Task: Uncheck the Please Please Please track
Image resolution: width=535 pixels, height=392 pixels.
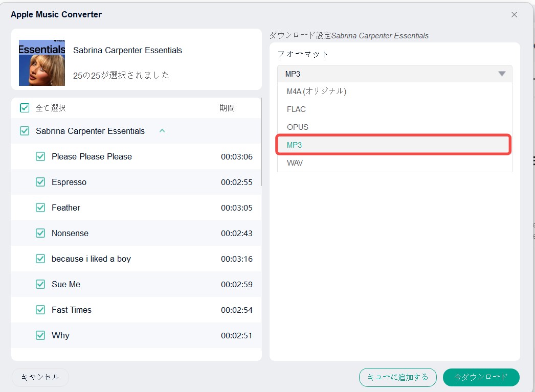Action: (40, 156)
